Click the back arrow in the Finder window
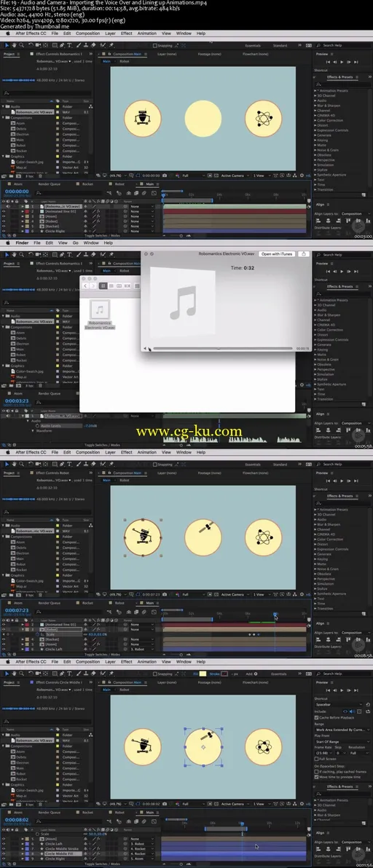The height and width of the screenshot is (868, 373). (85, 285)
